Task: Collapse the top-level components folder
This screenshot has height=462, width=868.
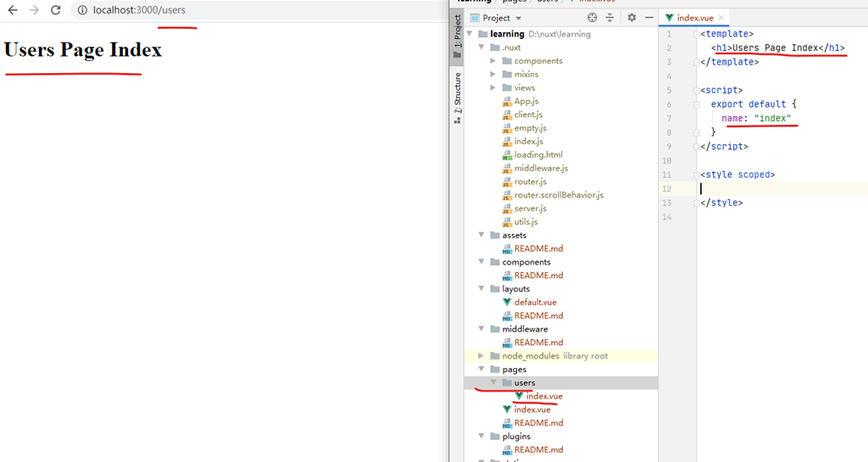Action: (x=481, y=262)
